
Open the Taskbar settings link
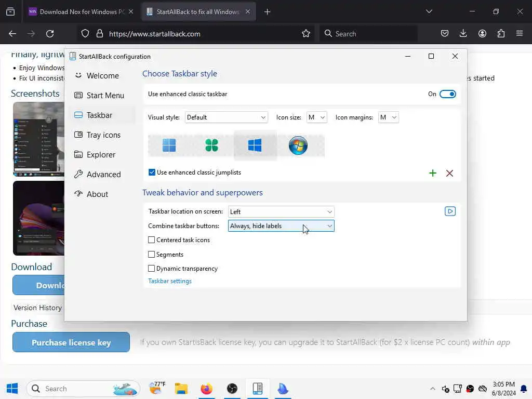click(x=170, y=281)
